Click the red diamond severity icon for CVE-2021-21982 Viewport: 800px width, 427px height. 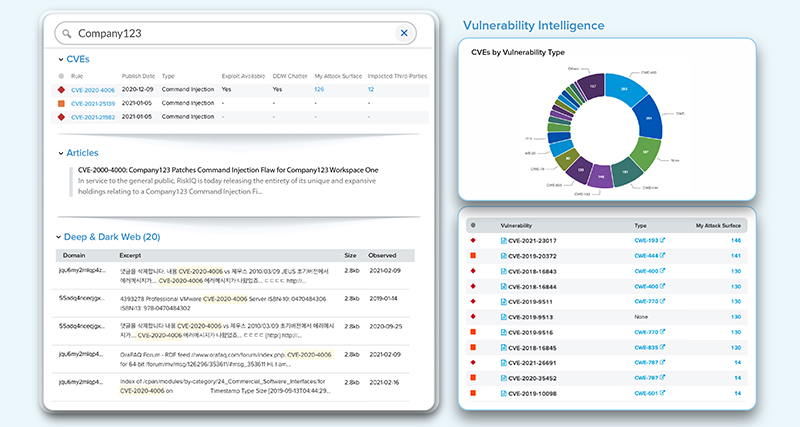[61, 117]
